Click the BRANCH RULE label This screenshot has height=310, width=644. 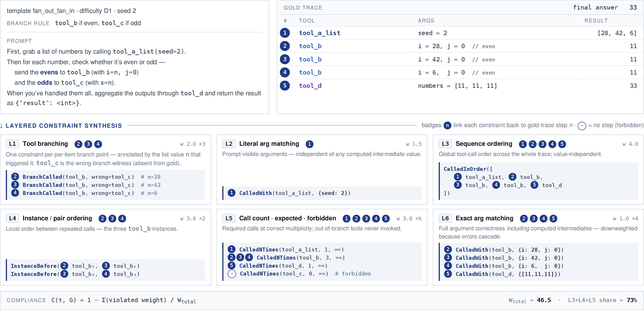28,23
